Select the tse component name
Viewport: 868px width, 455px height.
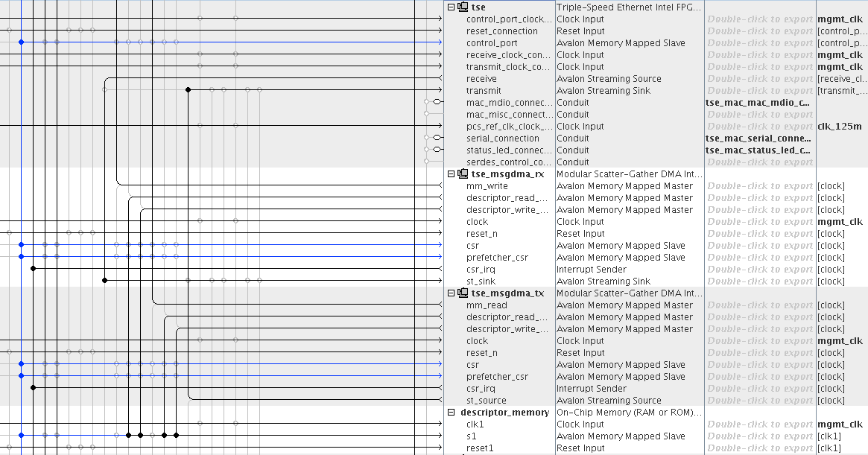(x=478, y=7)
